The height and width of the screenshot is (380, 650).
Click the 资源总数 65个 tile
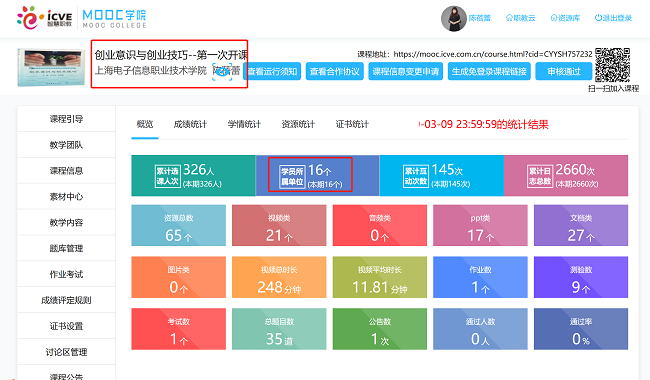coord(179,225)
